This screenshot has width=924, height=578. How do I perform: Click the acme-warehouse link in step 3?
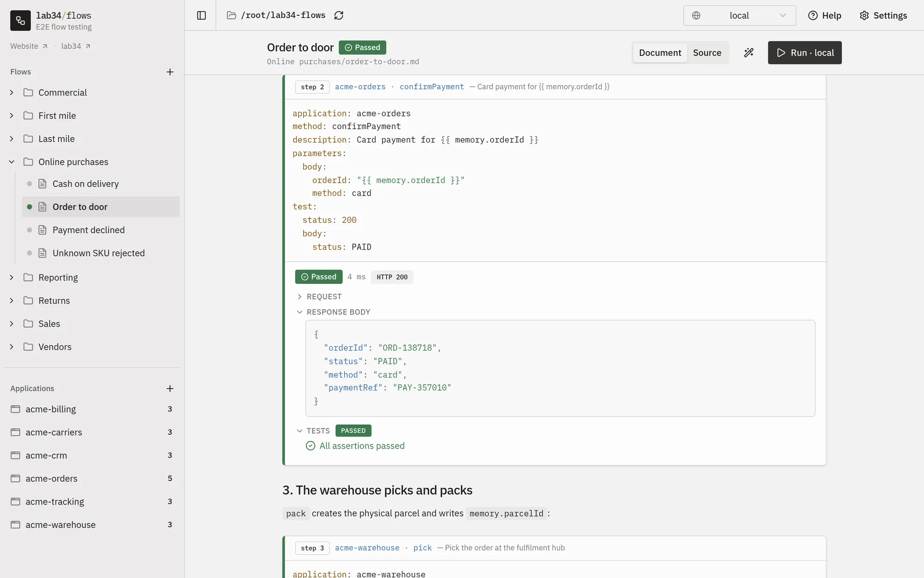pos(367,548)
